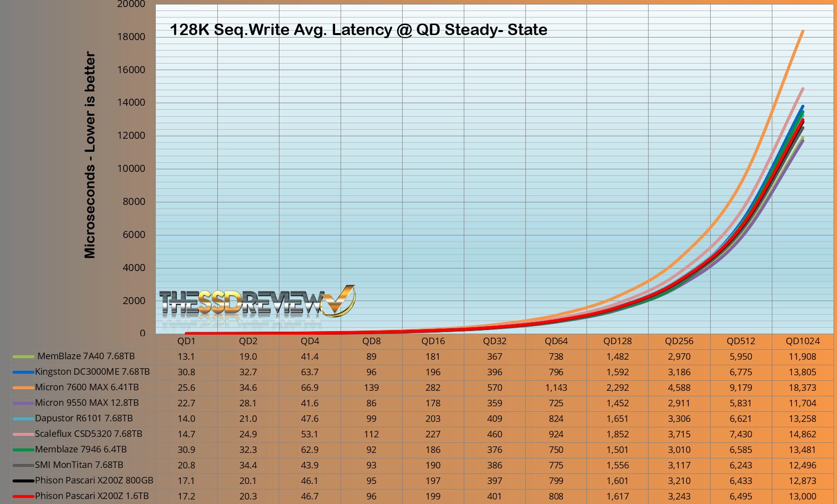Click the '6000' y-axis label
837x504 pixels.
[134, 235]
